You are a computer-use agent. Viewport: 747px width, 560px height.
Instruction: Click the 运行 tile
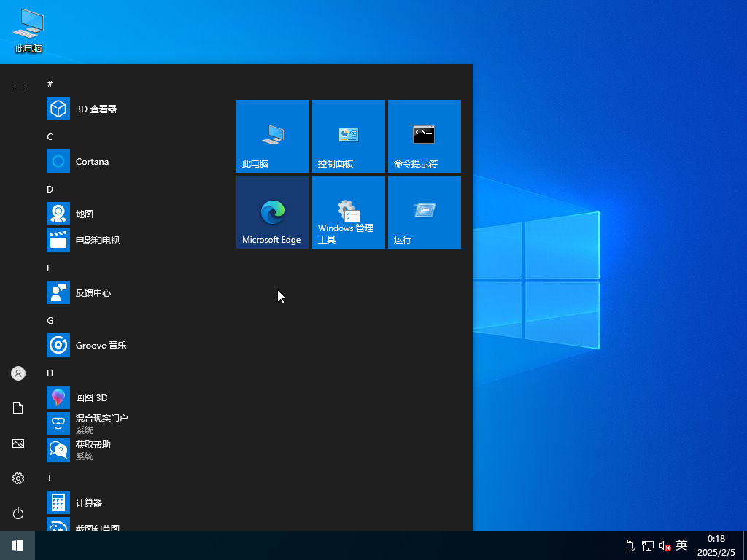[424, 212]
